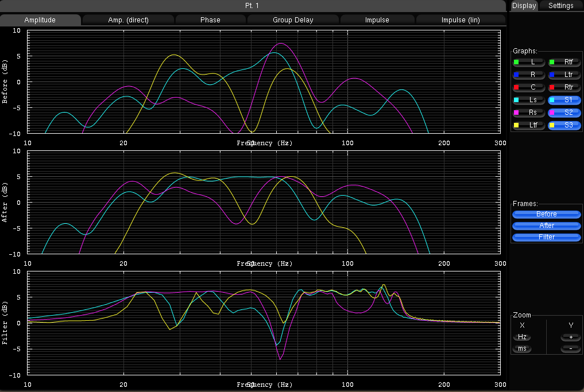Enable the R channel graph
The width and height of the screenshot is (584, 392).
click(x=528, y=74)
